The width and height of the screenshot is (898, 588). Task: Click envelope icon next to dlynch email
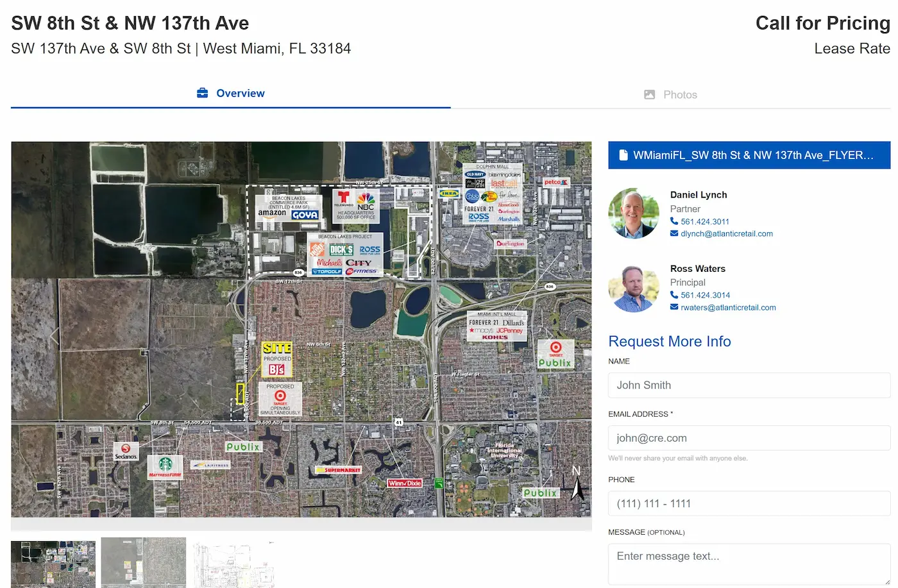(x=674, y=233)
